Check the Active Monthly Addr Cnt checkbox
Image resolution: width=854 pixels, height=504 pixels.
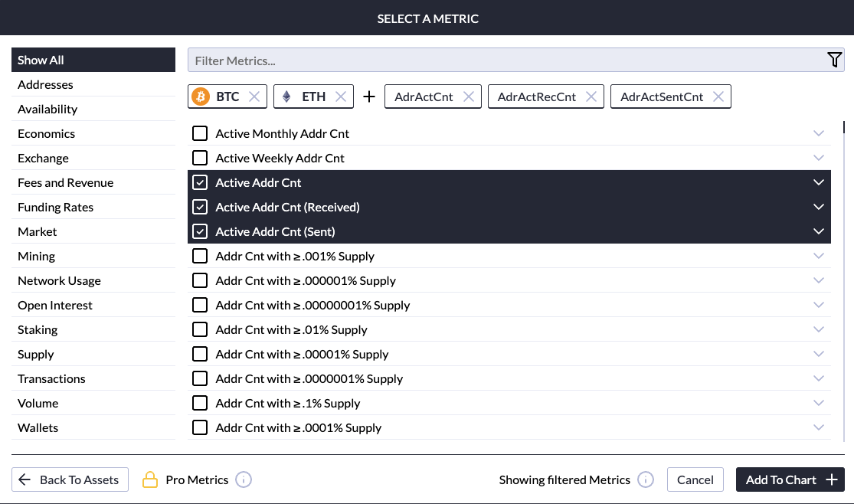pos(200,133)
